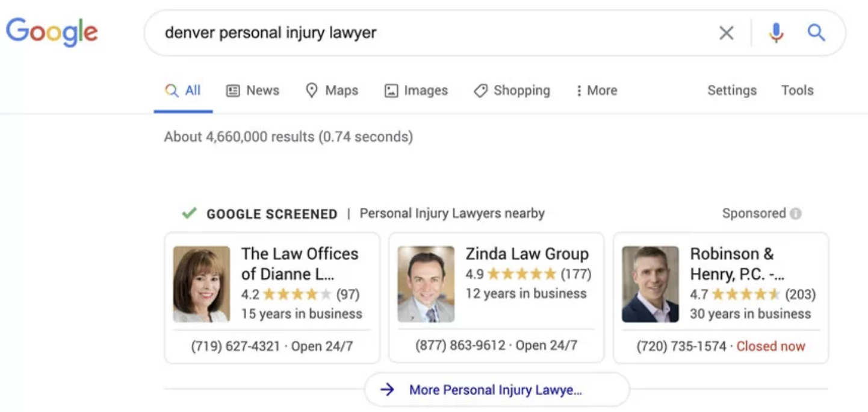Click the Robinson & Henry lawyer photo

[650, 284]
